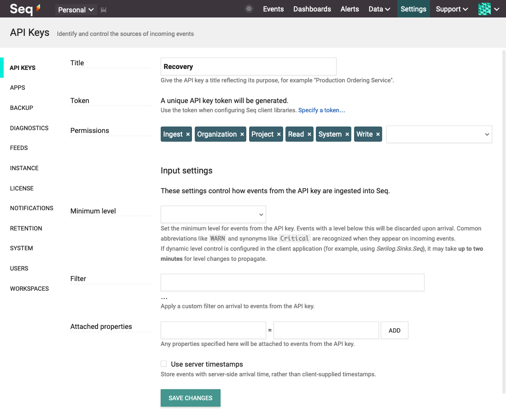Go to Events page

tap(273, 9)
